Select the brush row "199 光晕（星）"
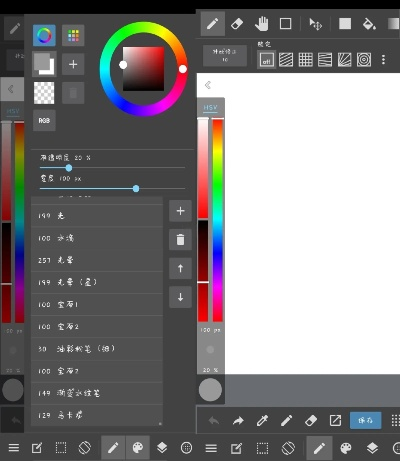400x461 pixels. pyautogui.click(x=97, y=282)
